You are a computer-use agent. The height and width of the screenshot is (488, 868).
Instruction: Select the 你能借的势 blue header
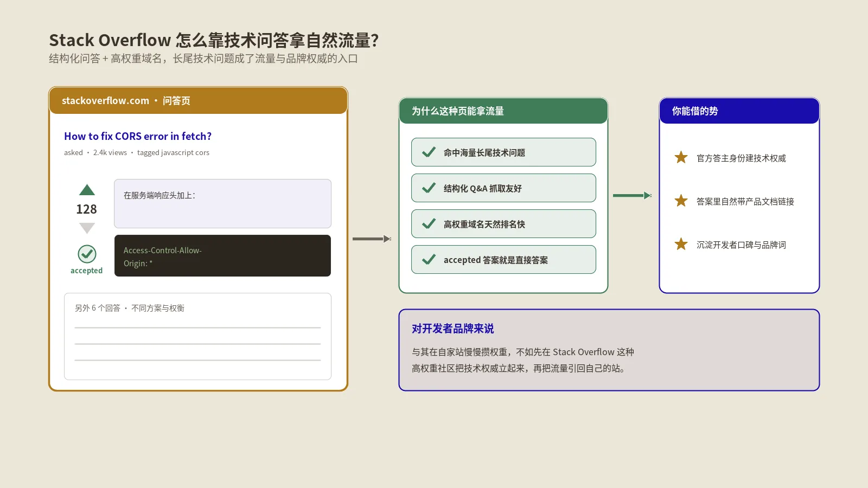(x=739, y=111)
